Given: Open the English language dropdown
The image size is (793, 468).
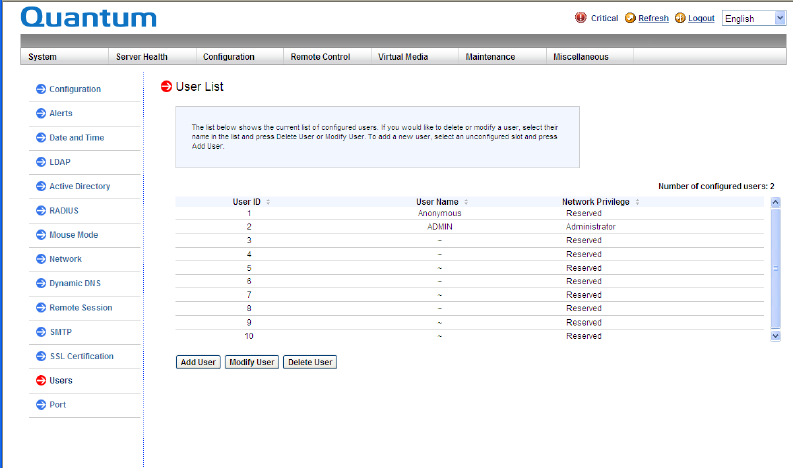Looking at the screenshot, I should tap(753, 18).
